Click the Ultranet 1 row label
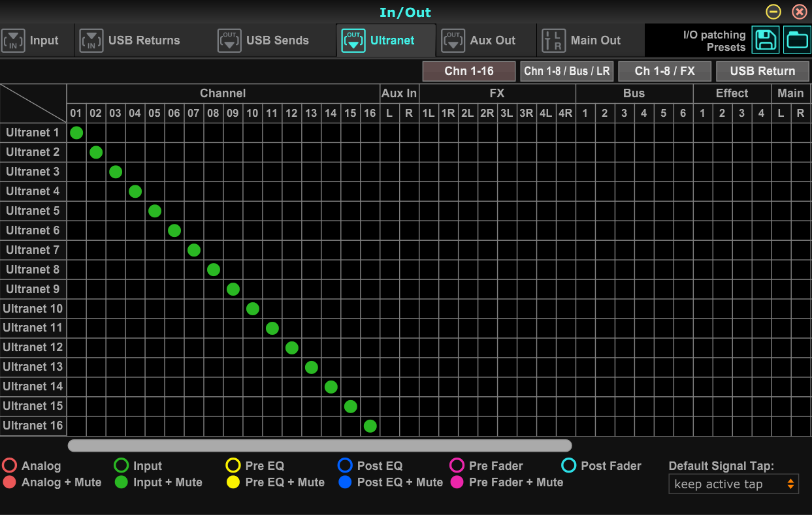This screenshot has width=812, height=515. point(33,133)
